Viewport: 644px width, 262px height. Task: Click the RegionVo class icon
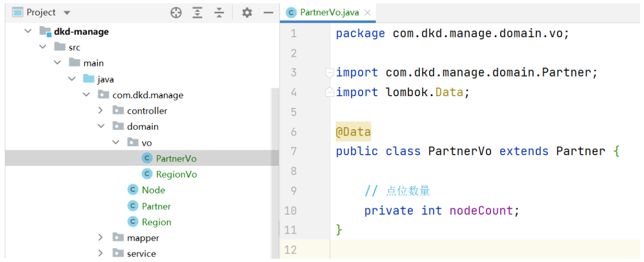point(147,174)
